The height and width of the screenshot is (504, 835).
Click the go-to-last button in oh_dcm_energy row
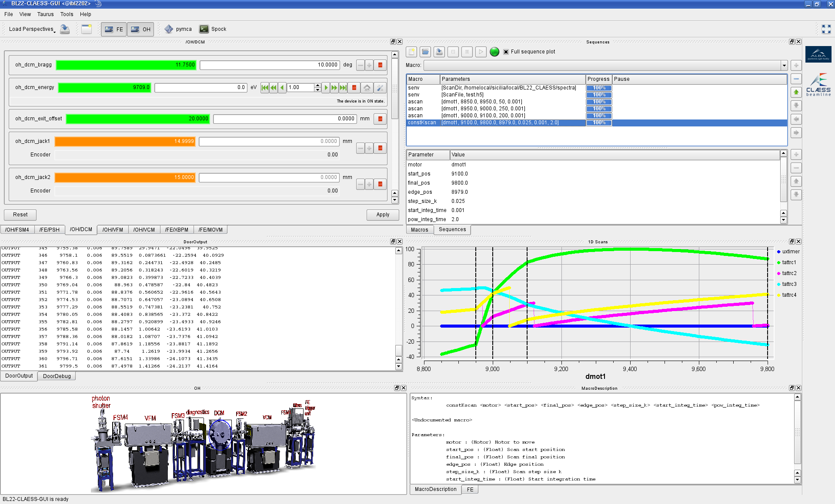(343, 88)
